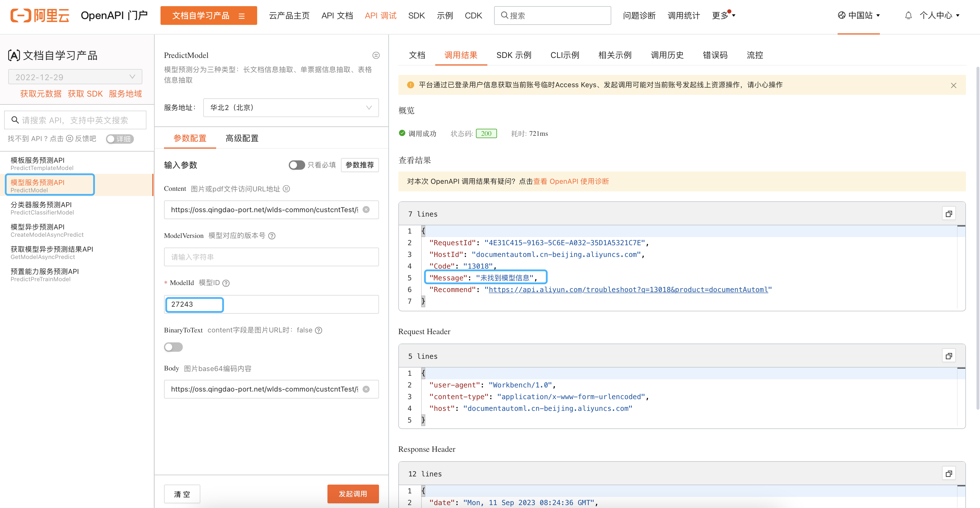Image resolution: width=980 pixels, height=508 pixels.
Task: Open the Recommend troubleshoot URL link
Action: [629, 290]
